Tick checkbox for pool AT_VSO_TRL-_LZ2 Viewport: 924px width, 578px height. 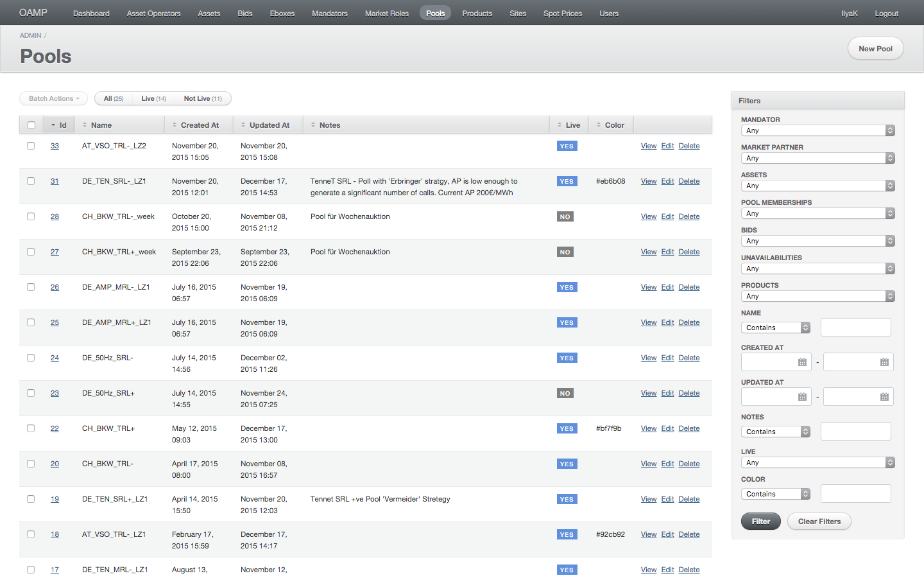(x=31, y=146)
